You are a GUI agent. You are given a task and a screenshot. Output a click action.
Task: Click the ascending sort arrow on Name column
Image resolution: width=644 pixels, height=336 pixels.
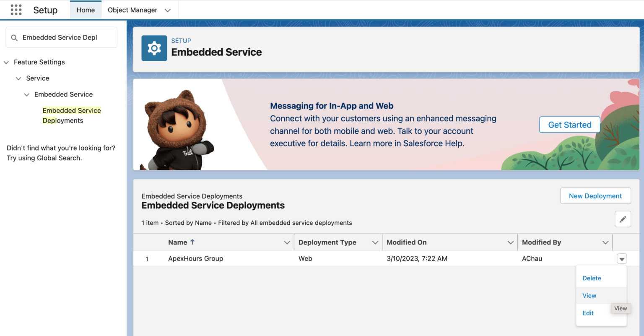click(x=190, y=242)
